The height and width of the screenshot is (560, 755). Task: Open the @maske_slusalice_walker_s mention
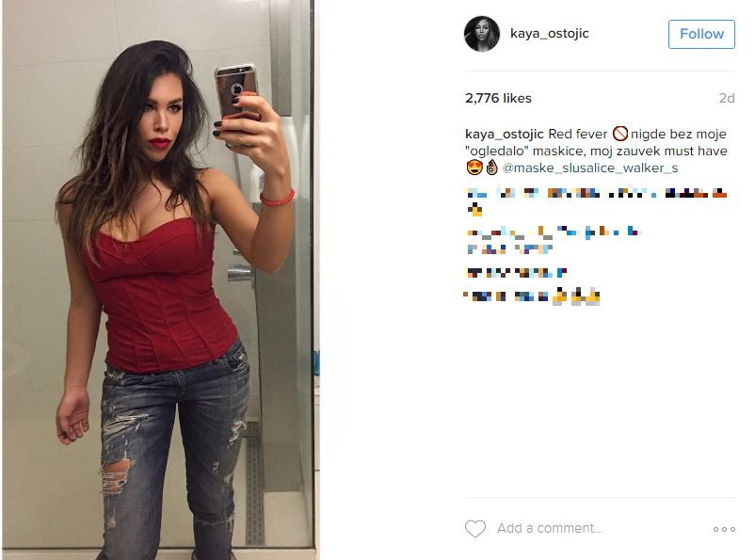click(590, 168)
